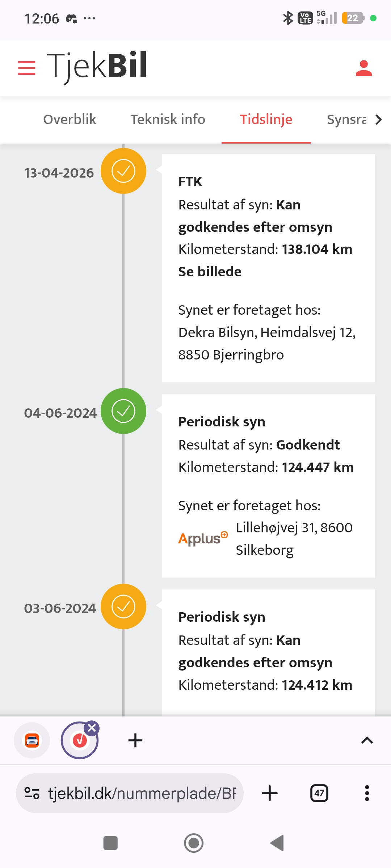The height and width of the screenshot is (868, 391).
Task: Open the tab switcher showing 47
Action: [x=319, y=793]
